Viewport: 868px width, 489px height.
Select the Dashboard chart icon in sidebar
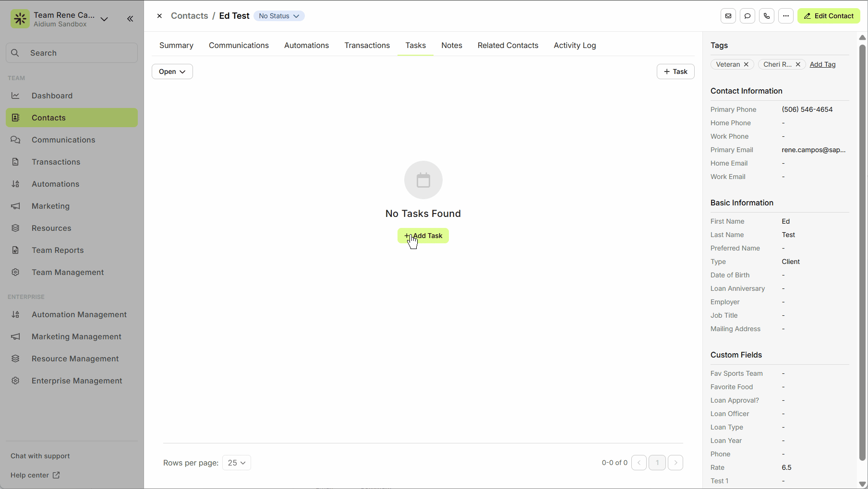[15, 95]
